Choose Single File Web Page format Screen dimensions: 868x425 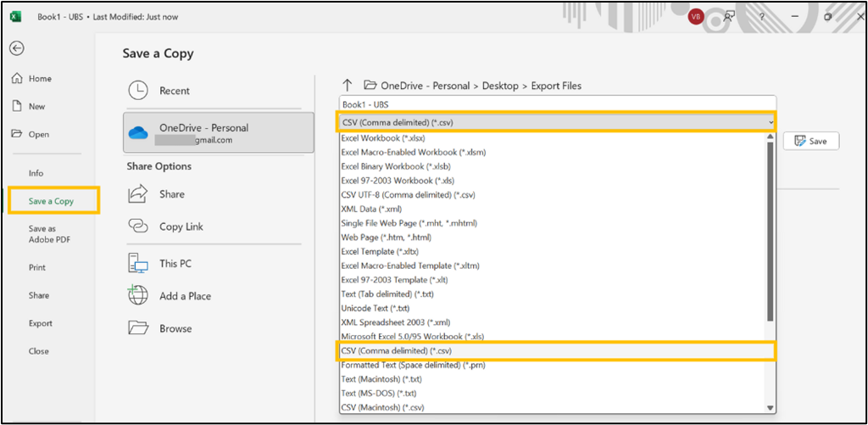pyautogui.click(x=553, y=223)
